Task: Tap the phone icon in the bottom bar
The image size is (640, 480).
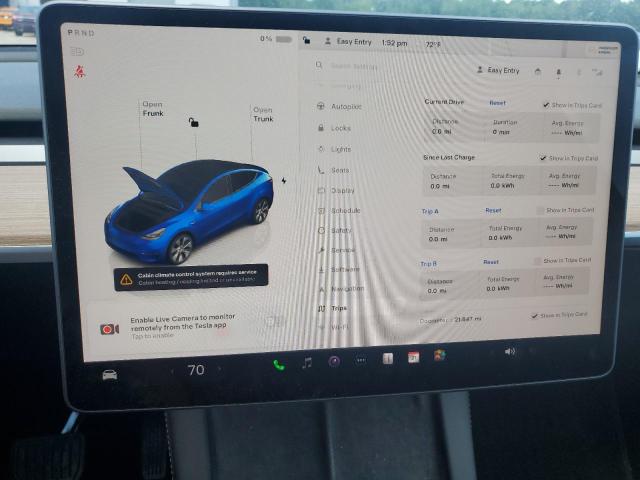Action: [279, 364]
